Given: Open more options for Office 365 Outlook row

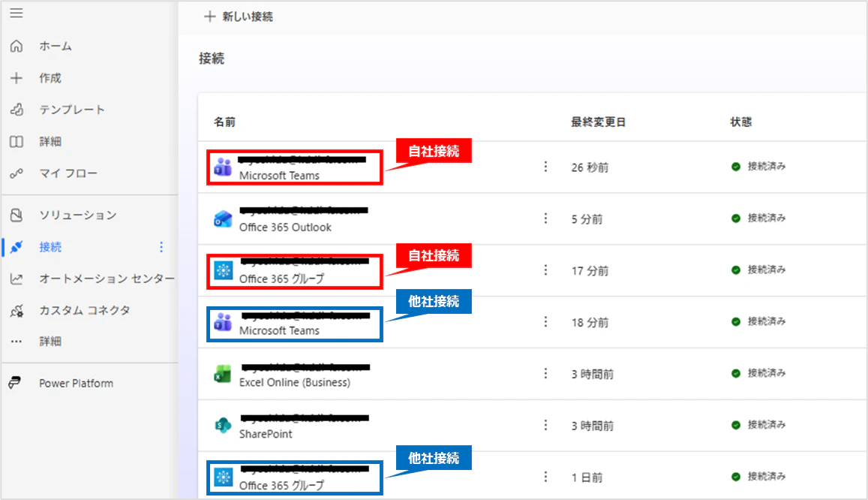Looking at the screenshot, I should pos(545,218).
